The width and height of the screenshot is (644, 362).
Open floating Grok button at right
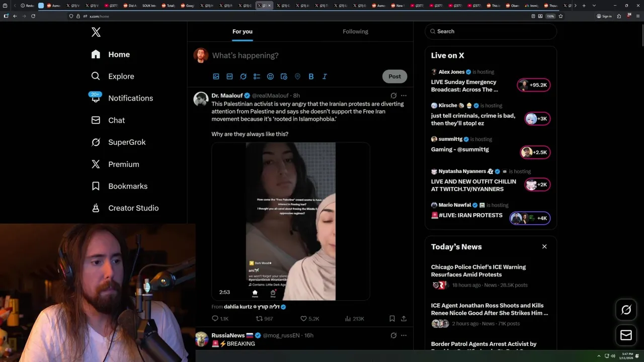click(626, 310)
